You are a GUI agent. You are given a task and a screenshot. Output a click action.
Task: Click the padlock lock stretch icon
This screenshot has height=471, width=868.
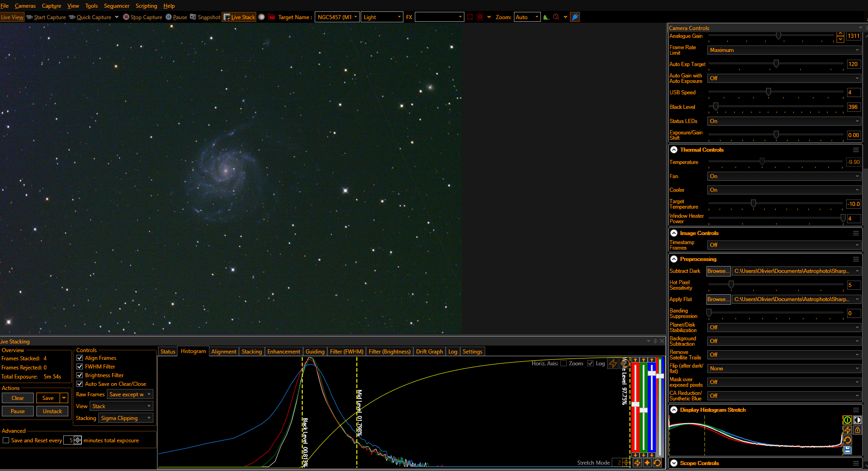[858, 430]
